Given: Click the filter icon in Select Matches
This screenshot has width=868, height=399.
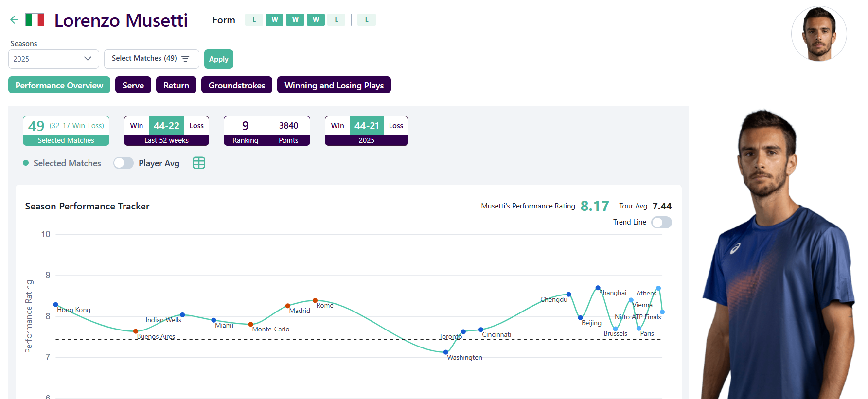Looking at the screenshot, I should click(185, 59).
